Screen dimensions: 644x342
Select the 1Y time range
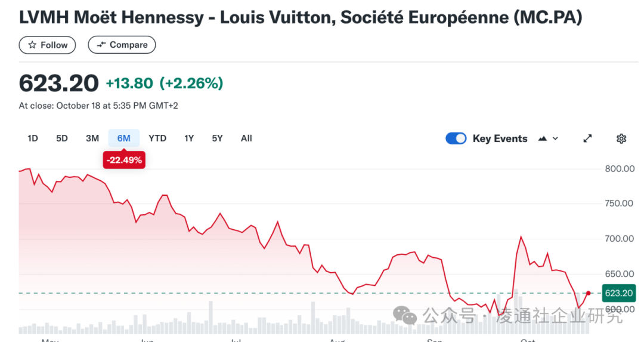coord(189,138)
